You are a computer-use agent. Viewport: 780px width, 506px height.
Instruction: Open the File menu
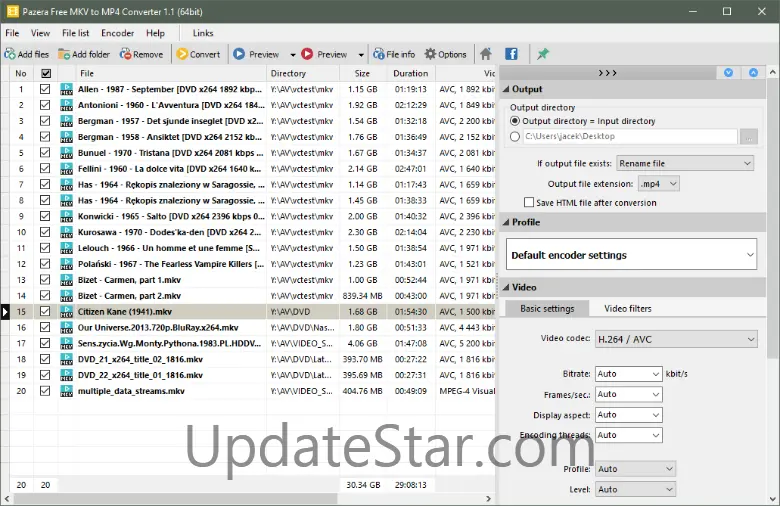pos(12,33)
